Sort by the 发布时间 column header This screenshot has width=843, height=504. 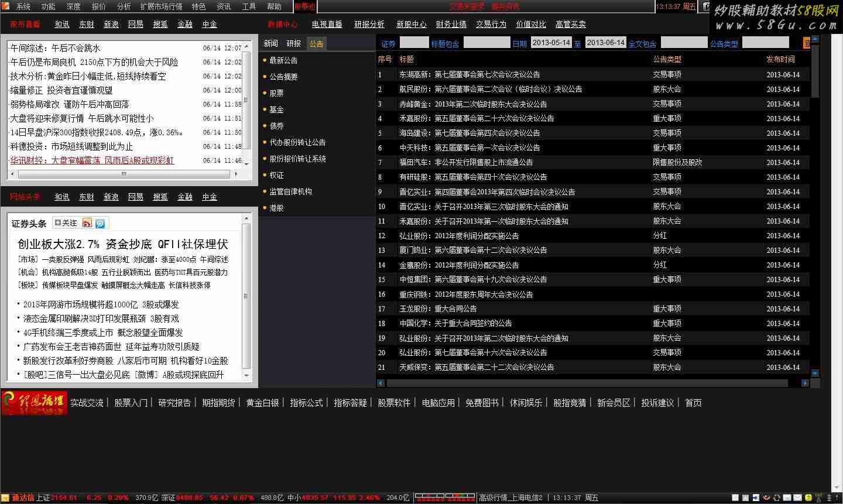(781, 59)
